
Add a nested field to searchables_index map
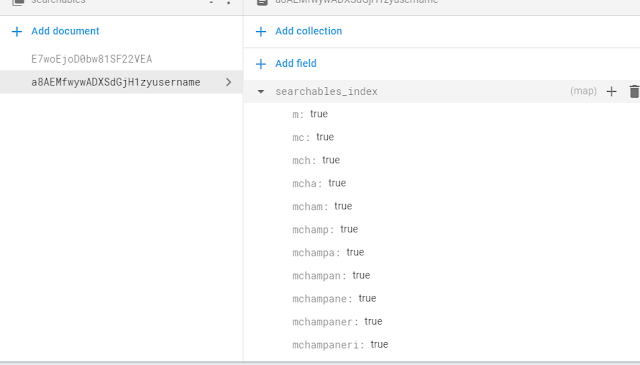611,91
